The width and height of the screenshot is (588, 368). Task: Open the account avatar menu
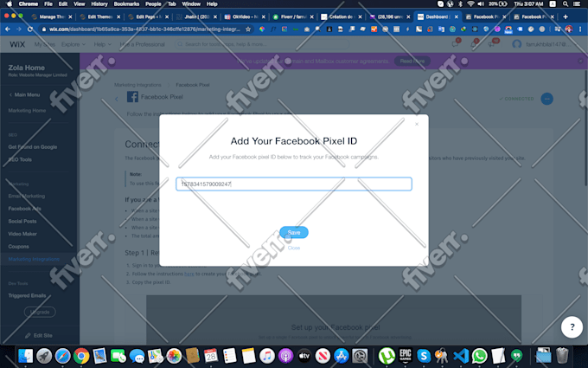pos(517,44)
